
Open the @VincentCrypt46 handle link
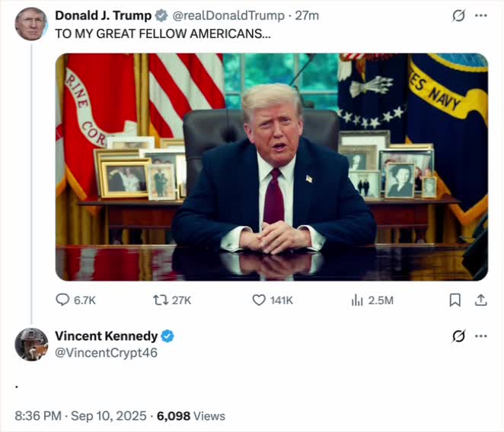click(x=106, y=352)
